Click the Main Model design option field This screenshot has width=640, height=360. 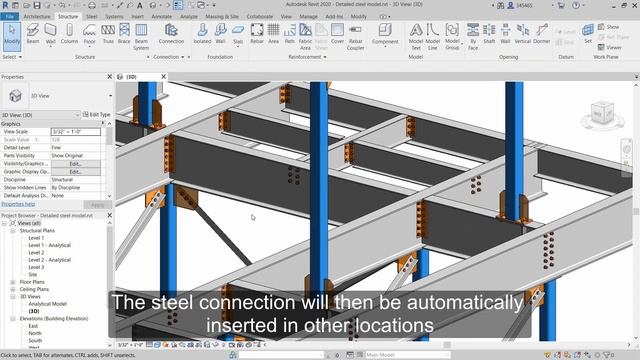pyautogui.click(x=407, y=355)
